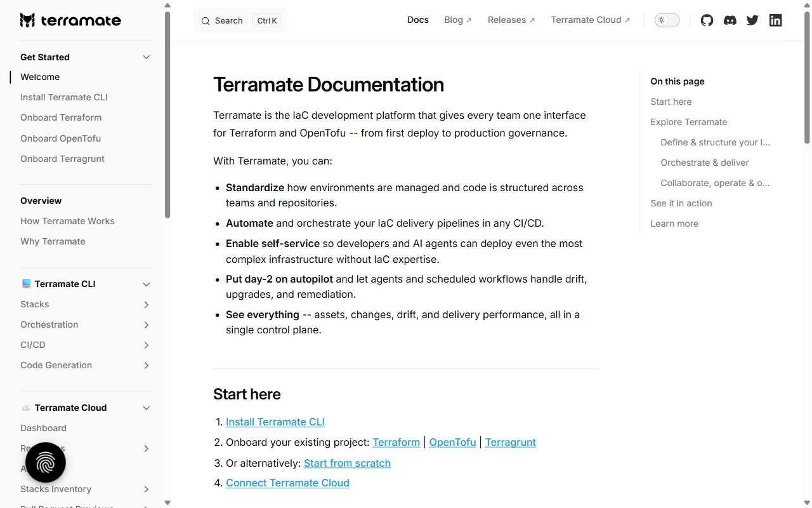
Task: Open Terramate Cloud in top navigation
Action: (x=591, y=20)
